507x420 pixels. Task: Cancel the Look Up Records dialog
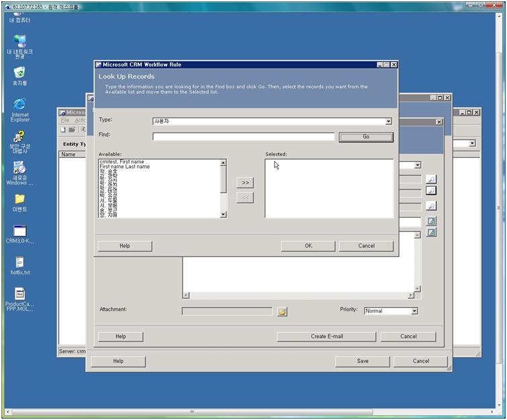[x=366, y=246]
